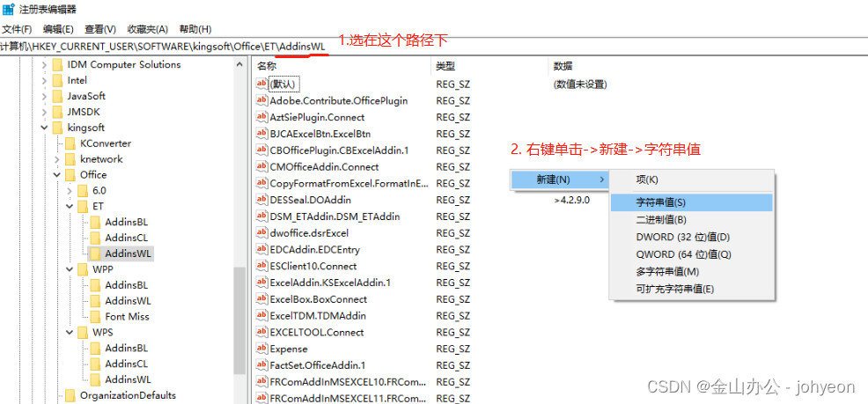This screenshot has width=868, height=404.
Task: Click ExcelAddin.KSExcelAddin.1 string icon
Action: coord(261,283)
